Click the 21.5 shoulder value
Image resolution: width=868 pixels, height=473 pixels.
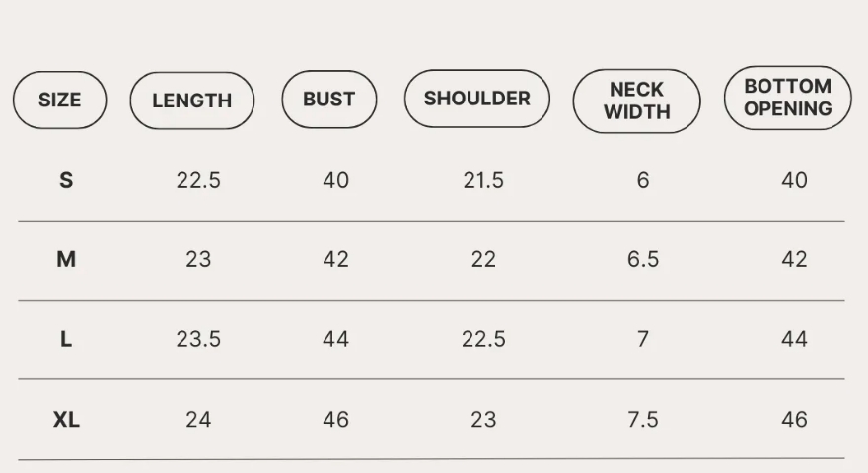click(x=483, y=181)
